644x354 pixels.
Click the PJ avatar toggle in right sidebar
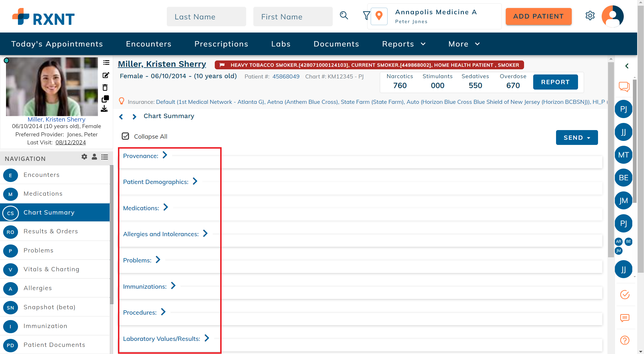[623, 109]
